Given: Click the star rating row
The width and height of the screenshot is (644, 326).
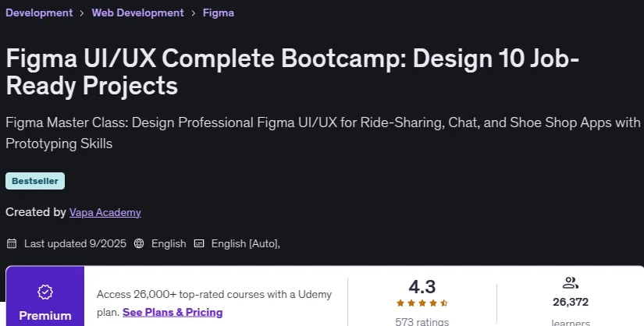Looking at the screenshot, I should (422, 303).
